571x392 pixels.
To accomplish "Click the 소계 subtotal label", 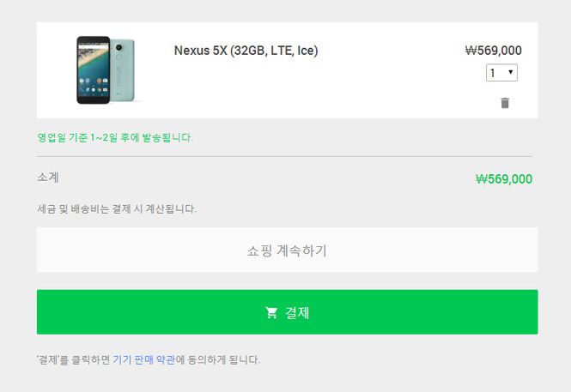I will (48, 178).
